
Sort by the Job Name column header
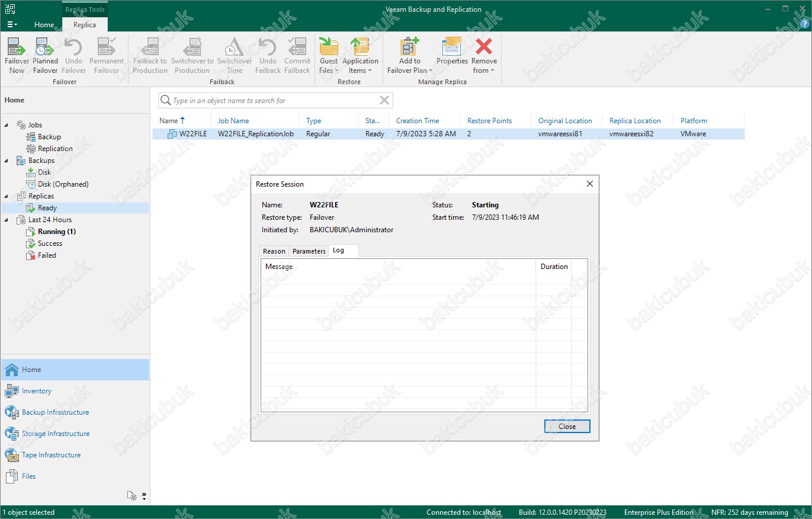tap(233, 120)
